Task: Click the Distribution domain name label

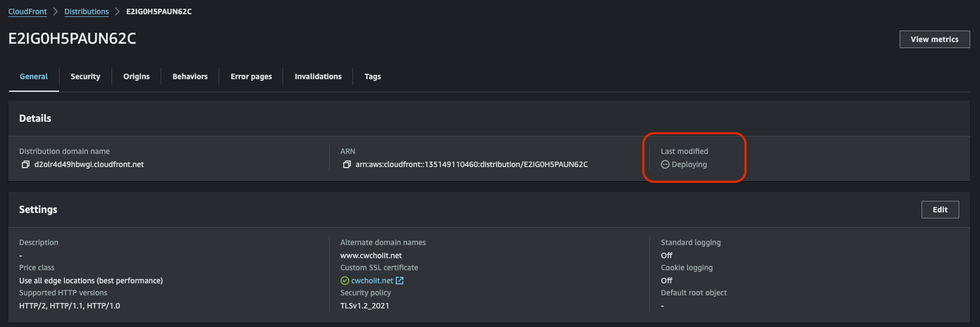Action: (64, 151)
